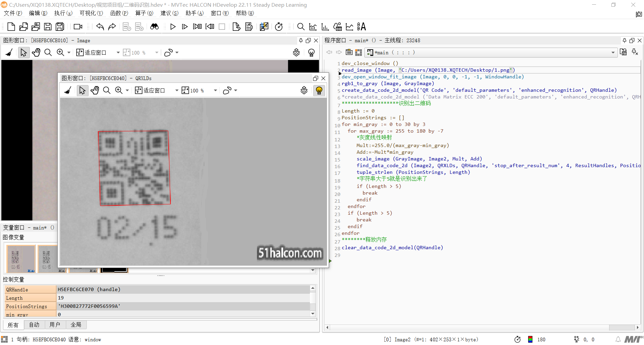The width and height of the screenshot is (644, 345).
Task: Select the QRHandle control variable row
Action: point(157,289)
